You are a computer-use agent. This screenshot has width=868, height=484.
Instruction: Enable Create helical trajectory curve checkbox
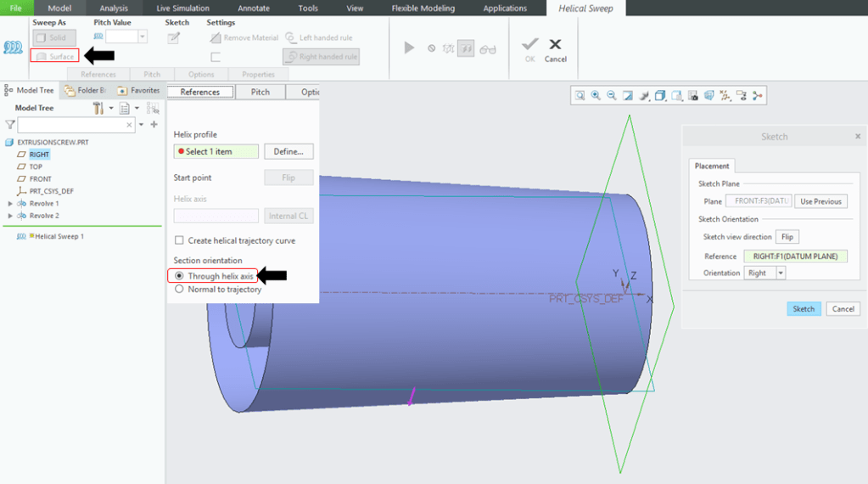tap(179, 241)
